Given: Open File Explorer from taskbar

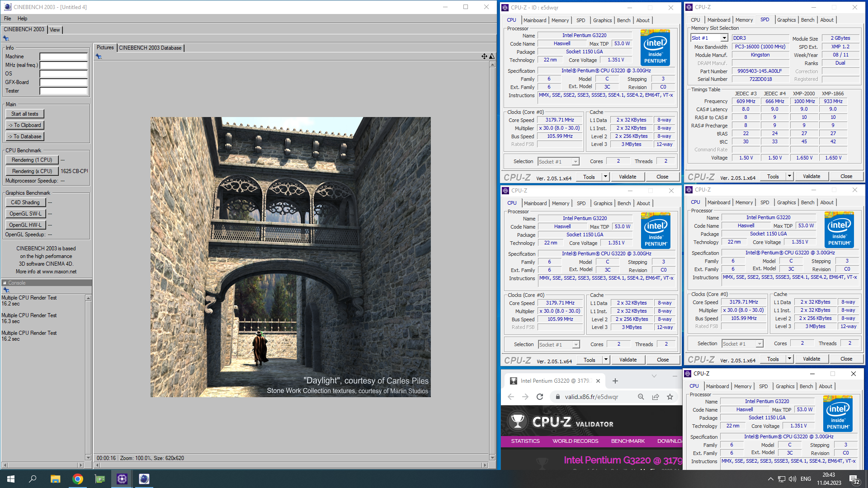Looking at the screenshot, I should [x=55, y=479].
